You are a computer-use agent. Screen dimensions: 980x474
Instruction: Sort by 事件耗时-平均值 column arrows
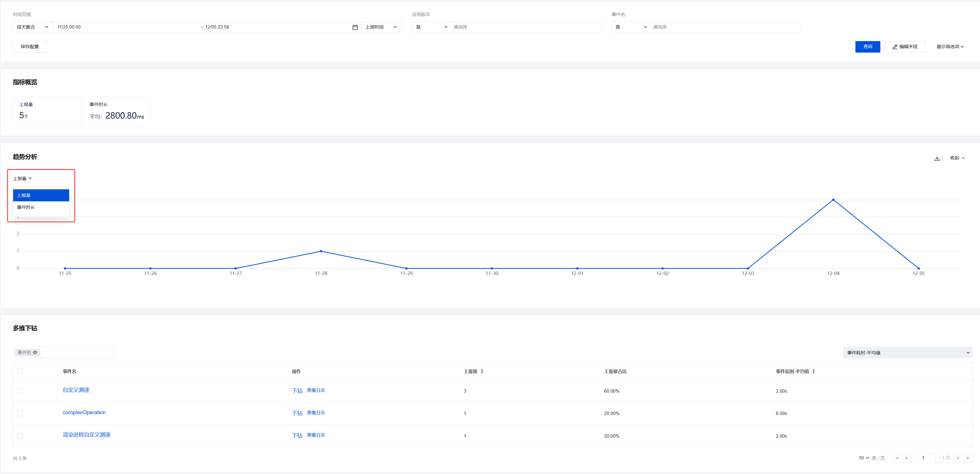click(x=813, y=371)
